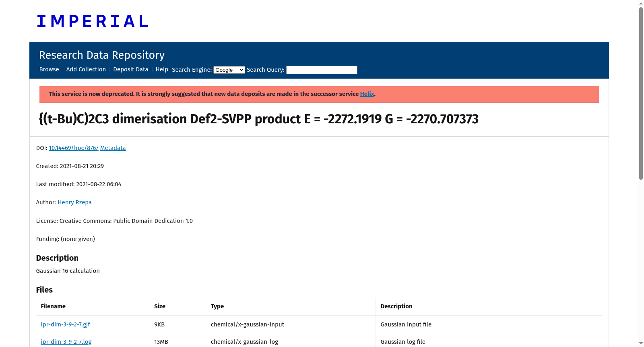Viewport: 644px width, 347px height.
Task: Click the License Creative Commons text
Action: click(114, 221)
